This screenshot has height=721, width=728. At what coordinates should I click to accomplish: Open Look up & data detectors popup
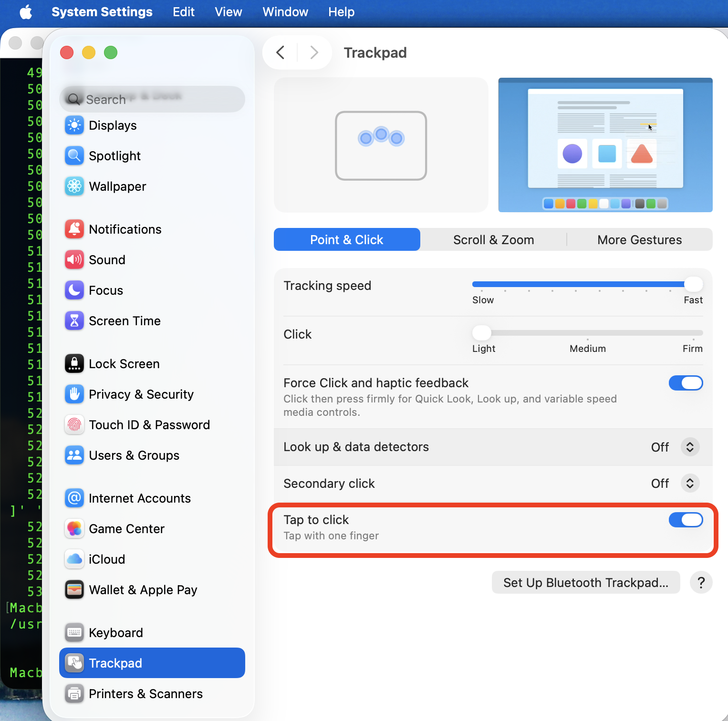690,447
